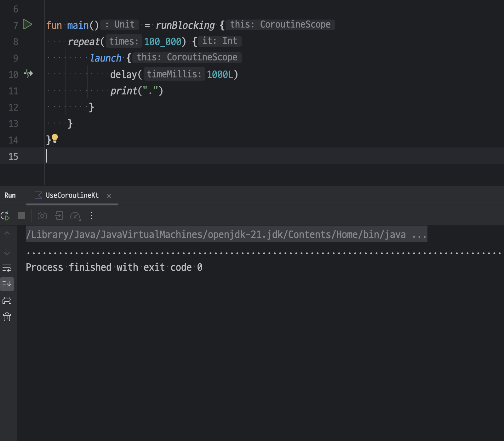Select the UseCoroutineKt run tab

[x=72, y=195]
